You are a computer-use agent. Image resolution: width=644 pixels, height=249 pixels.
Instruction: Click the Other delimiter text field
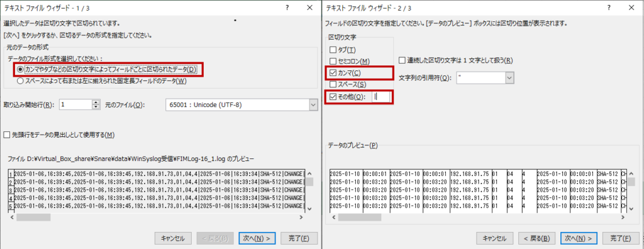(x=380, y=97)
